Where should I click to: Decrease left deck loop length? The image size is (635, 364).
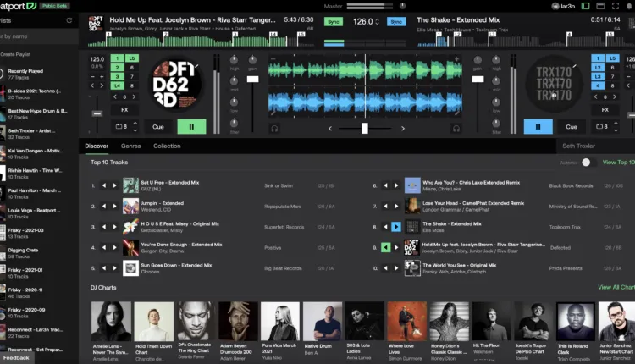pos(135,130)
